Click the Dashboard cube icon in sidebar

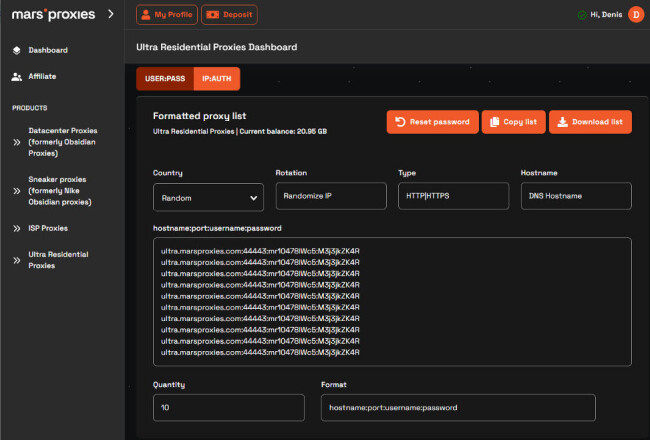point(16,50)
